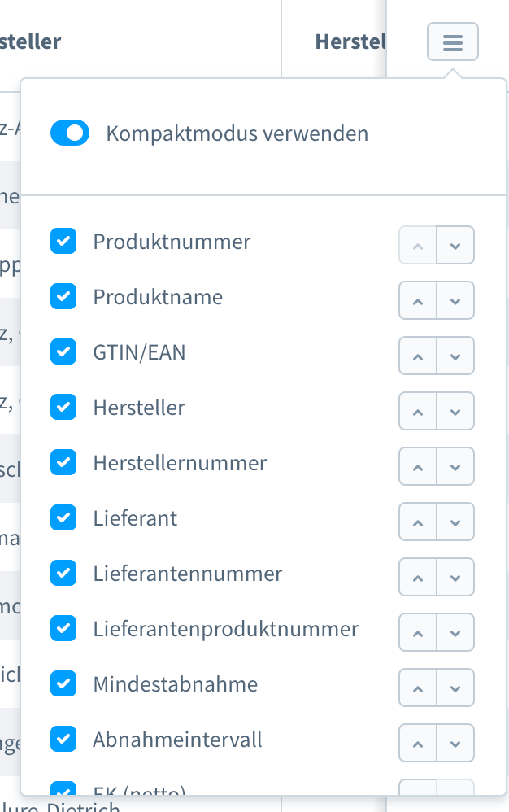
Task: Select the partially visible Herstel column header
Action: click(350, 41)
